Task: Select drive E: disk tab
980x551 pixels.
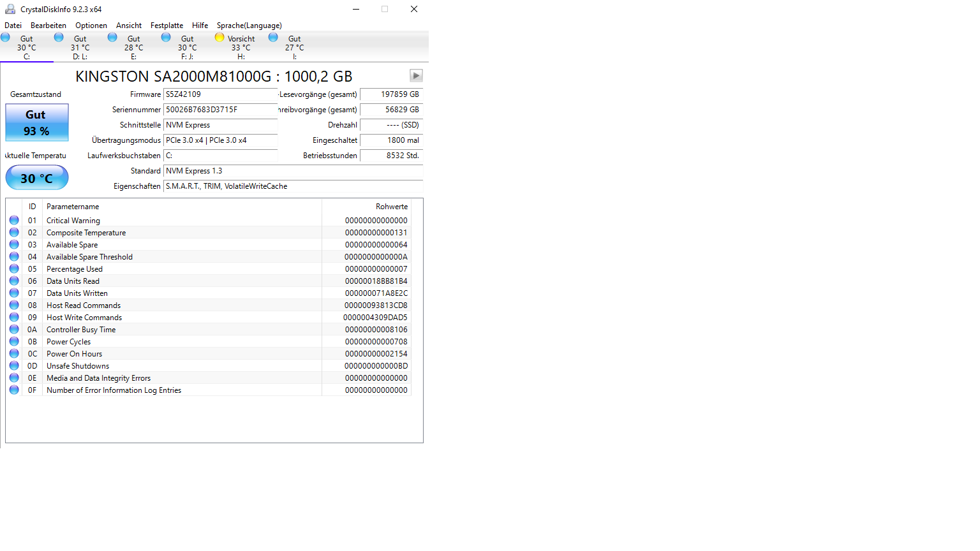Action: (x=134, y=47)
